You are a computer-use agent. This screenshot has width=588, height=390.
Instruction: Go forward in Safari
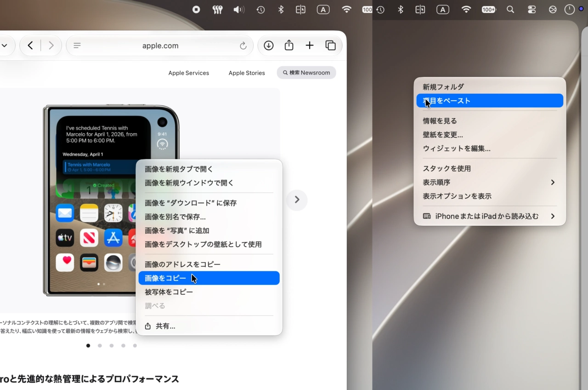[x=51, y=46]
